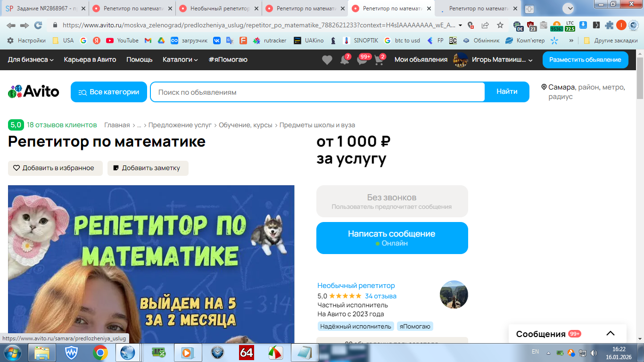Viewport: 644px width, 362px height.
Task: Open the Google Drive bookmark icon
Action: coord(161,41)
